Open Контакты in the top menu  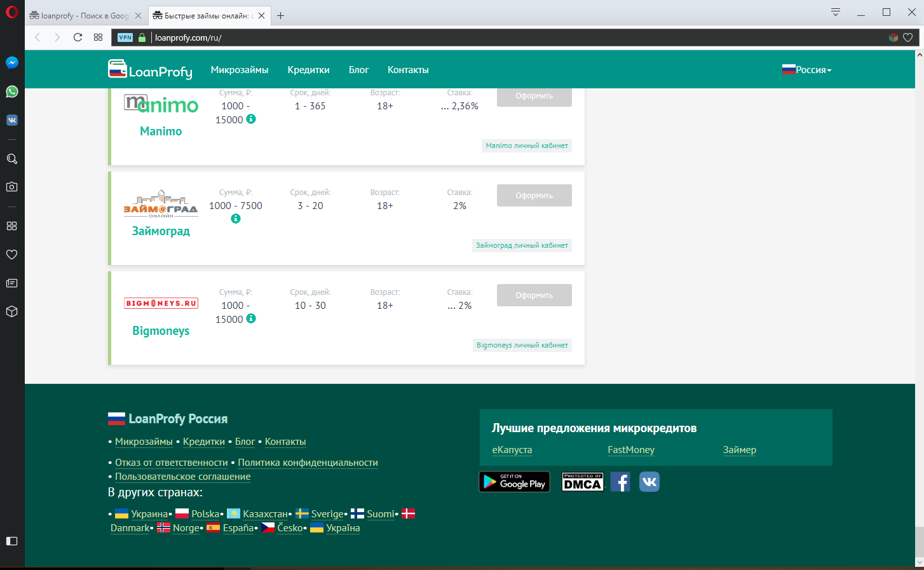408,70
